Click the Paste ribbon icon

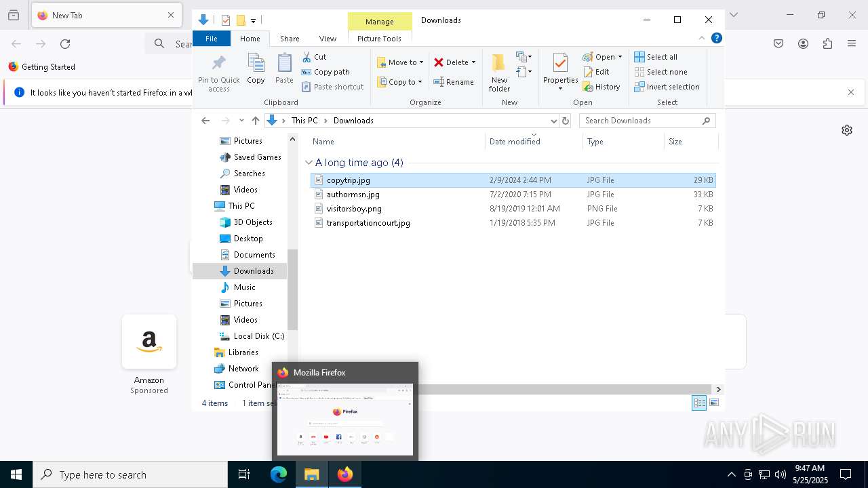point(284,68)
